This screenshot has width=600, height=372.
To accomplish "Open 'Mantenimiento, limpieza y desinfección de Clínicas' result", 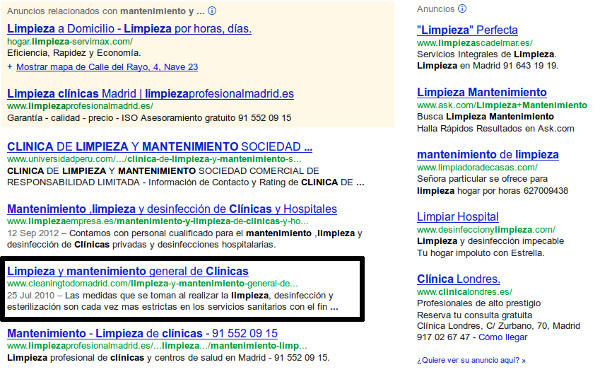I will [x=172, y=209].
